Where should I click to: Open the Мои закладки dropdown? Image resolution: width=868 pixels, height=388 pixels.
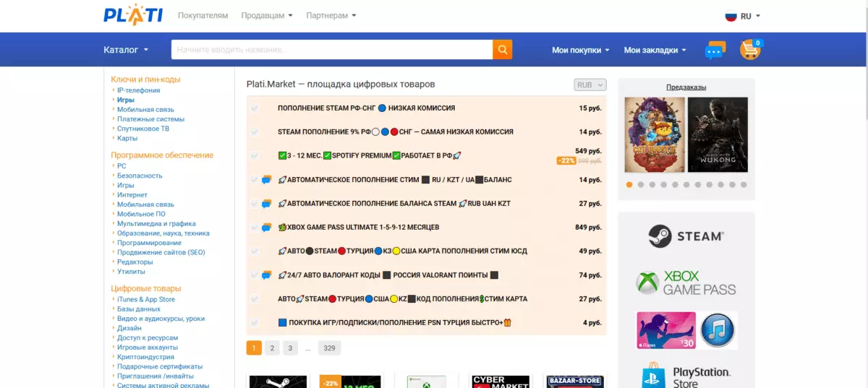[x=655, y=50]
